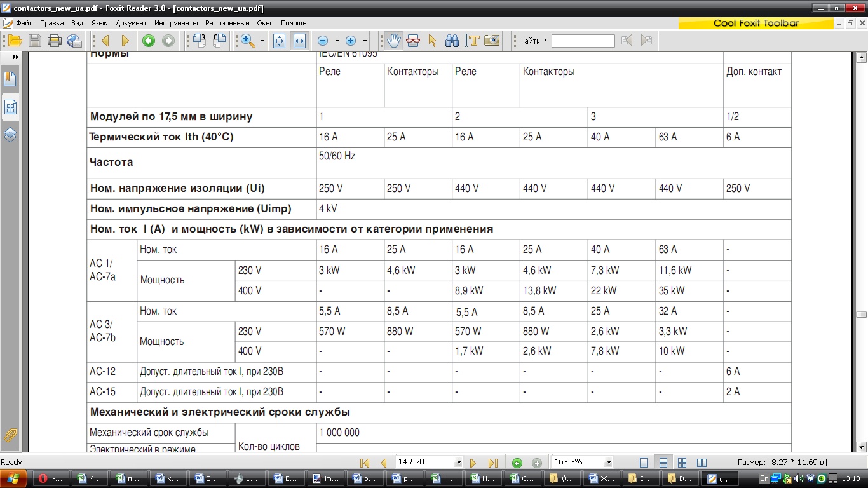Expand the Найти search options dropdown
This screenshot has height=488, width=868.
point(545,41)
